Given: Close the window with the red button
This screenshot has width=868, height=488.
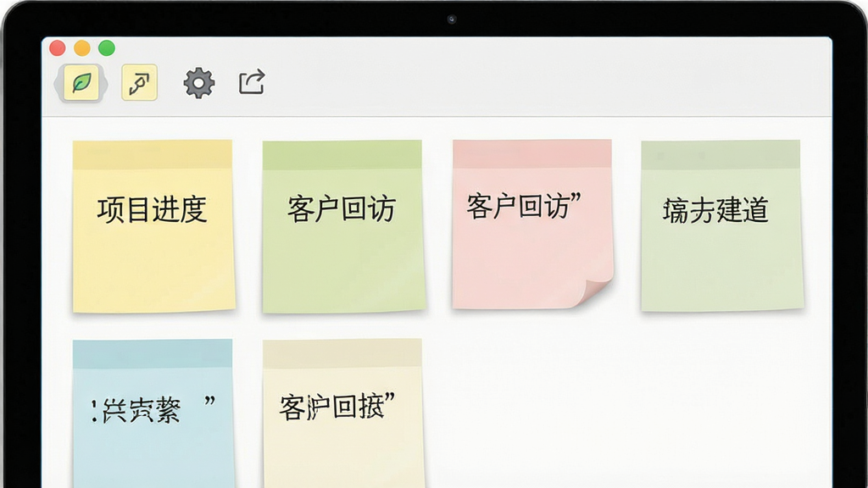Looking at the screenshot, I should tap(58, 48).
